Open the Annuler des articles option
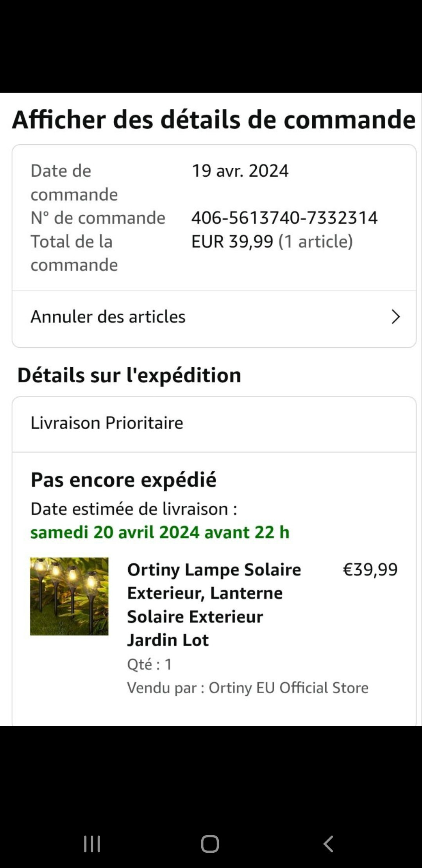 108,317
